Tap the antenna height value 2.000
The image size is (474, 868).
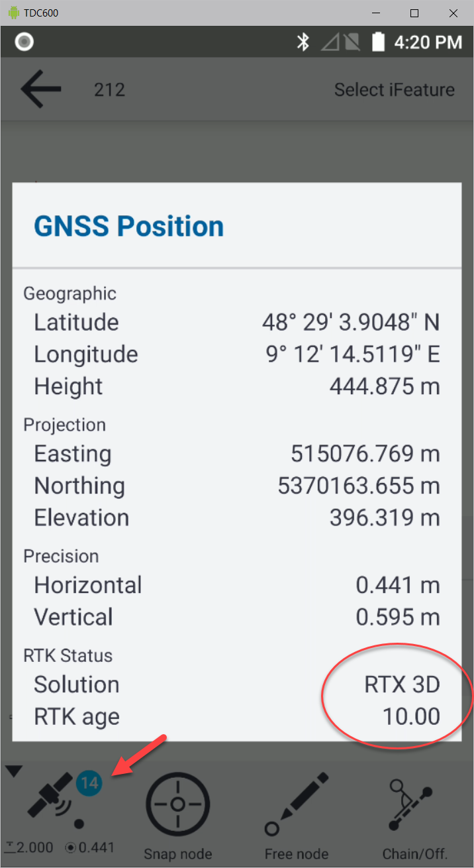(33, 847)
